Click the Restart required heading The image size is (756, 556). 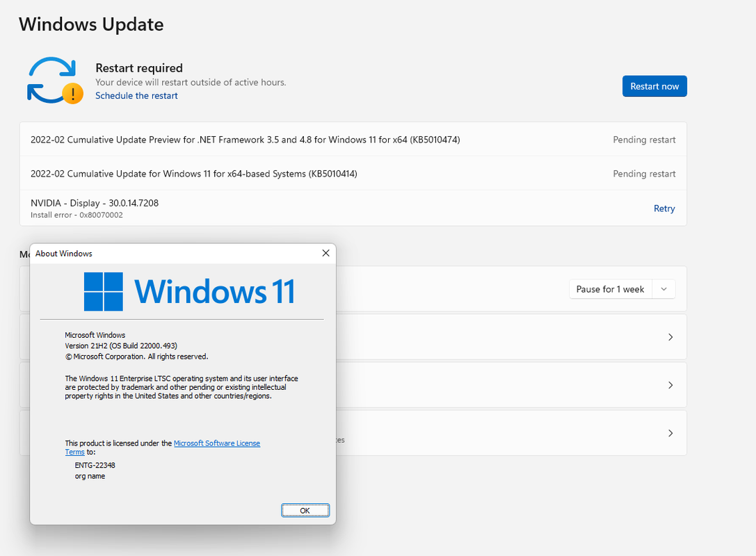(x=139, y=68)
